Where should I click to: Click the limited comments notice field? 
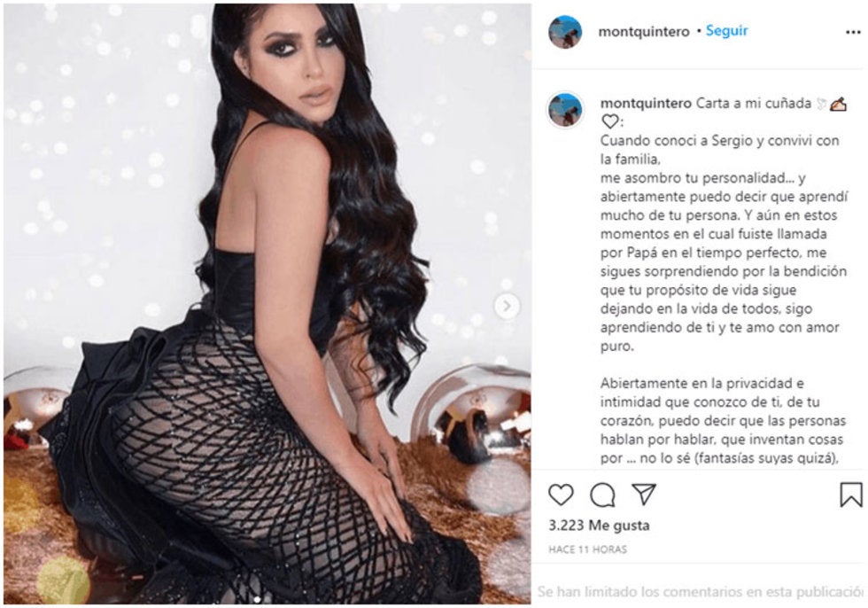700,592
